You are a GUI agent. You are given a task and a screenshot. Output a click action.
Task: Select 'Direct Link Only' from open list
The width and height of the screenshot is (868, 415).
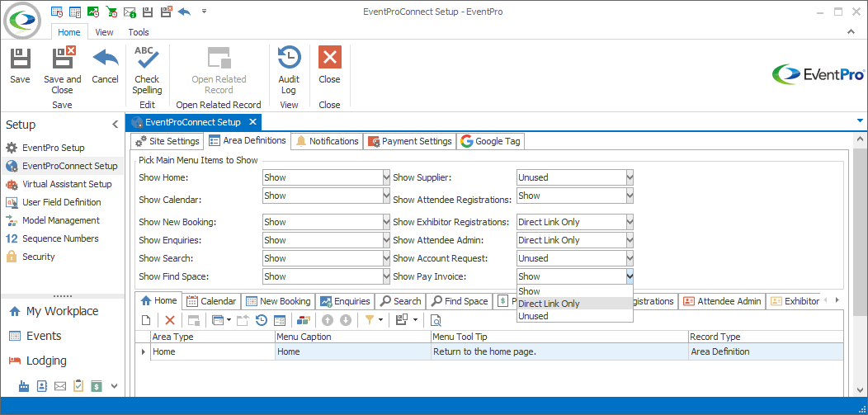(x=574, y=304)
